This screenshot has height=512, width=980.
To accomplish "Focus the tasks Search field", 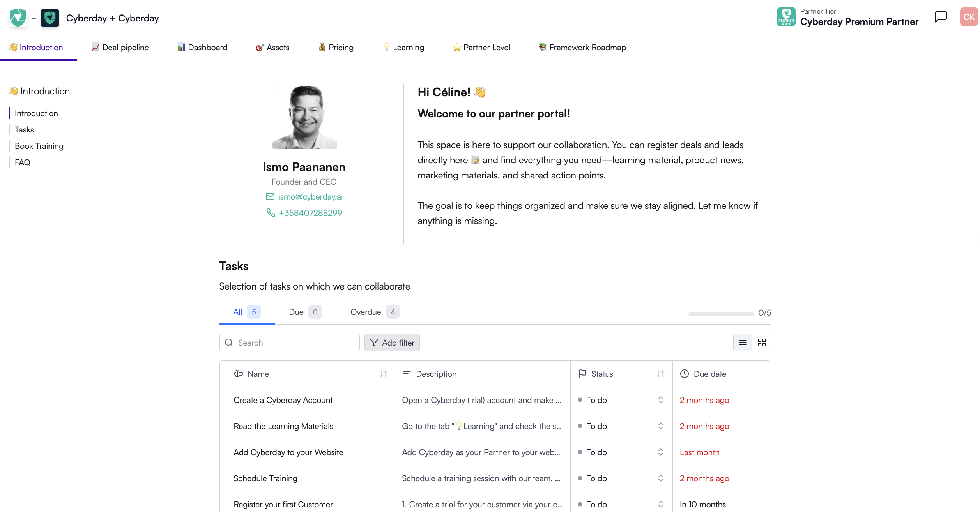I will (289, 343).
